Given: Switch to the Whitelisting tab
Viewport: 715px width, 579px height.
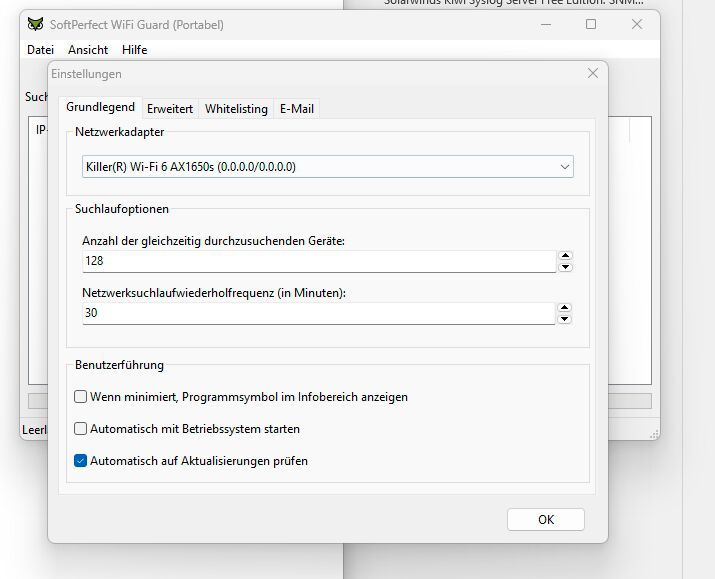Looking at the screenshot, I should pyautogui.click(x=236, y=109).
